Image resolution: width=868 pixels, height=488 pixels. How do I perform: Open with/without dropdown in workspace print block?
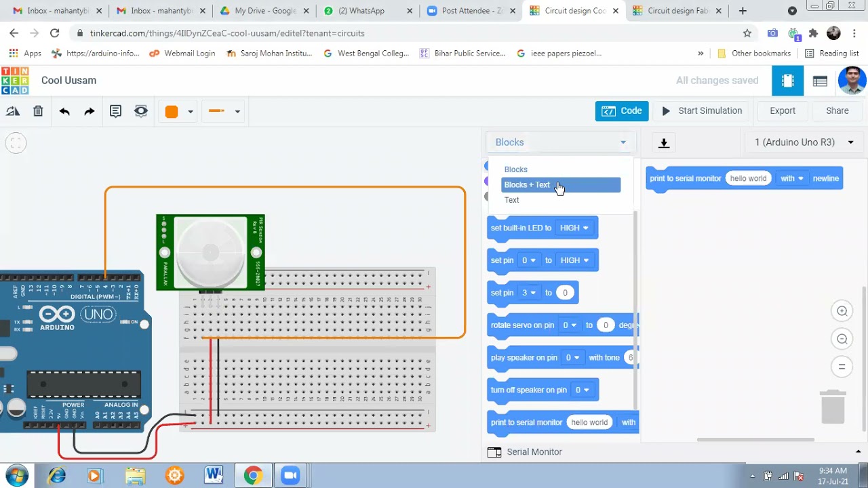coord(791,178)
